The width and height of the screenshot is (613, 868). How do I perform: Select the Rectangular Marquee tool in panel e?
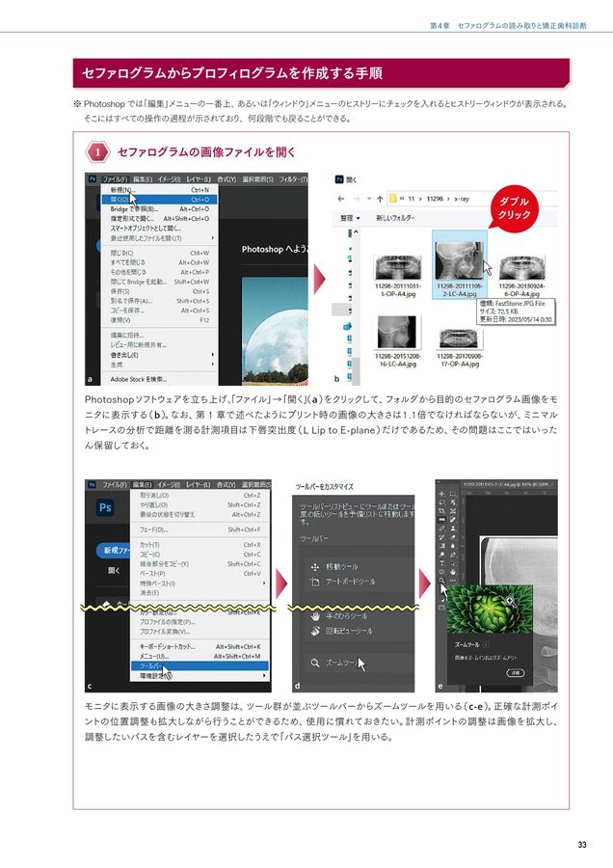pos(453,494)
